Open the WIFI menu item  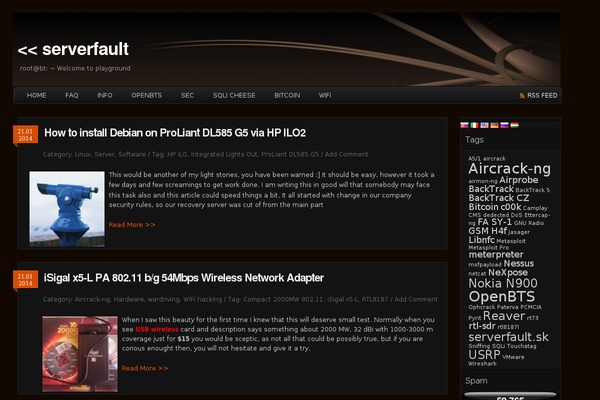point(325,95)
